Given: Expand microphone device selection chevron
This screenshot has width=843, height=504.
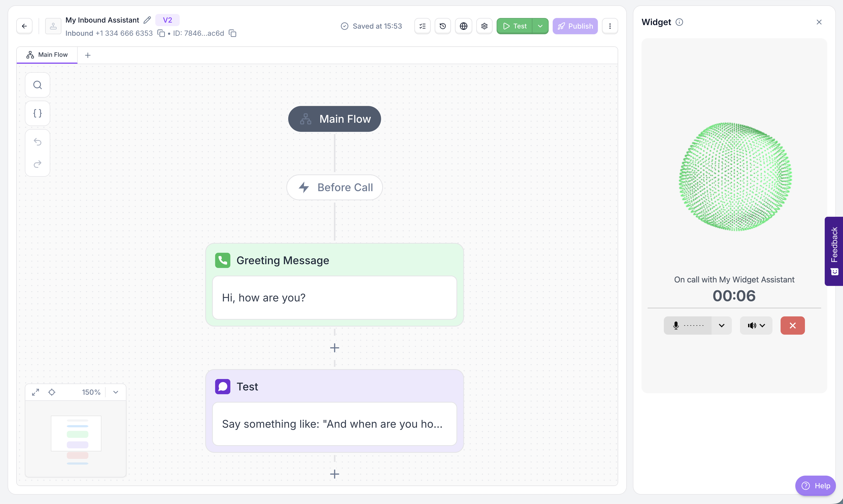Looking at the screenshot, I should tap(721, 325).
